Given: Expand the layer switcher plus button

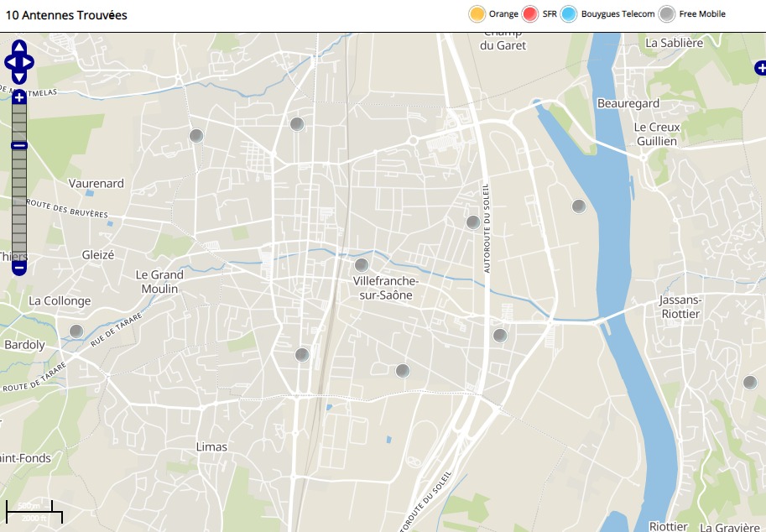Looking at the screenshot, I should point(760,68).
